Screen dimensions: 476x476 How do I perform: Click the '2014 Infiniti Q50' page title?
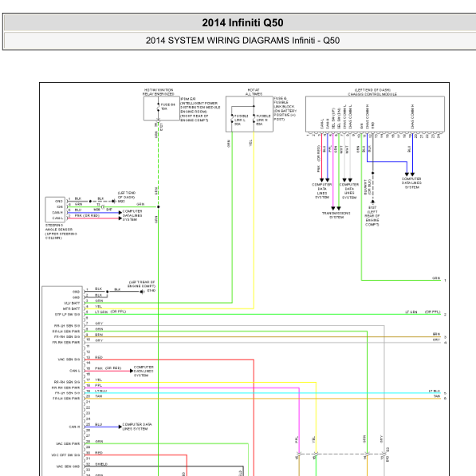coord(242,23)
